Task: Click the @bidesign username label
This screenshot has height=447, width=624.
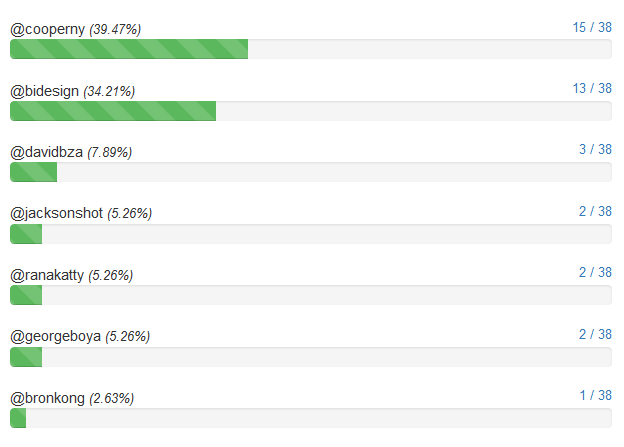Action: 46,91
